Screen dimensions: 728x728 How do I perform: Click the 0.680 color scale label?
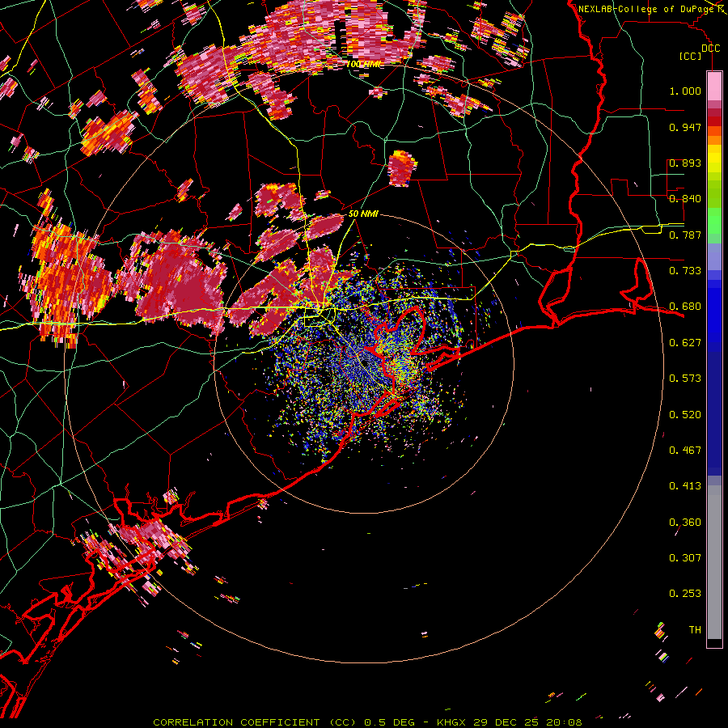pos(685,307)
